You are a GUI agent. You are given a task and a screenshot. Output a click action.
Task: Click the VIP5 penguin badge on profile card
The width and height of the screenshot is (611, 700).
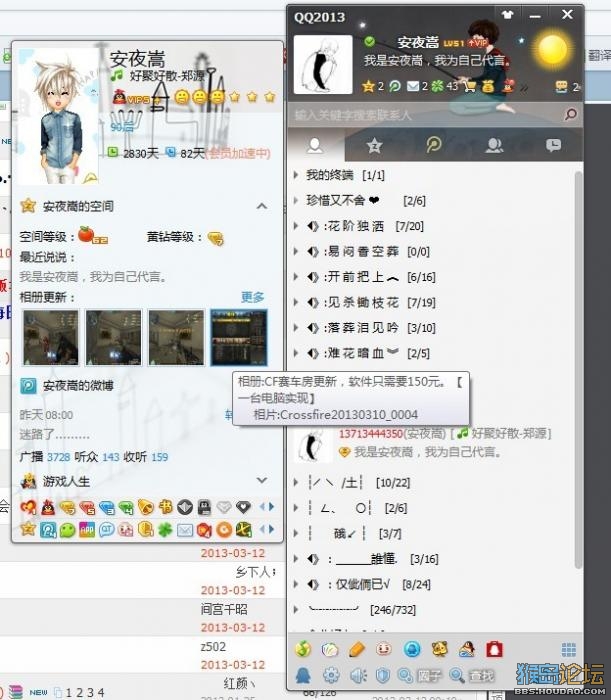[x=131, y=97]
